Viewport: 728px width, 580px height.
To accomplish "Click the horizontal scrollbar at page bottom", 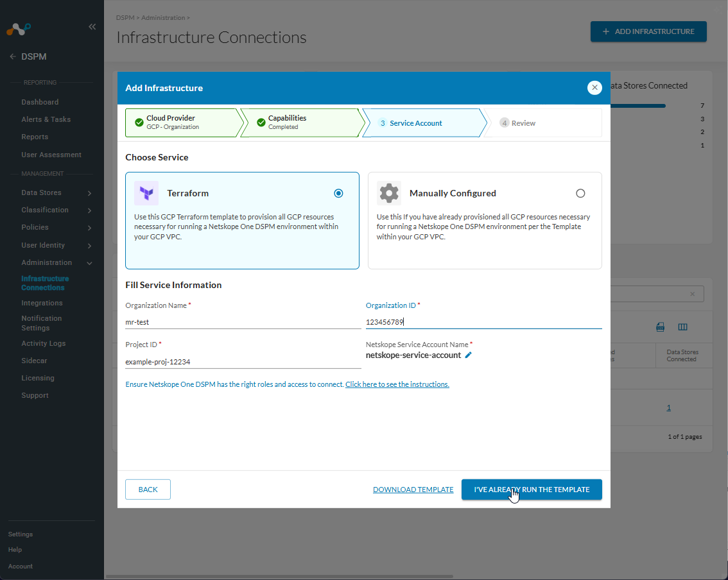I will (279, 577).
